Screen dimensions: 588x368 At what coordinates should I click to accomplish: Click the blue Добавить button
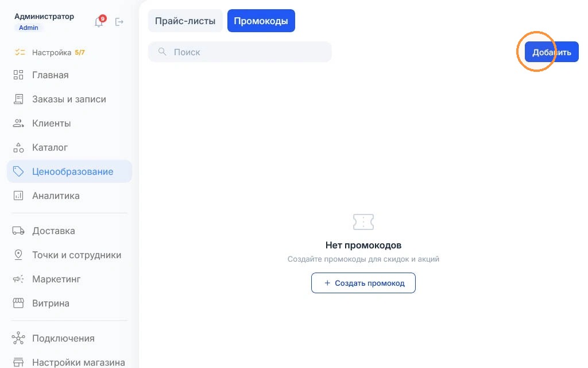click(551, 52)
